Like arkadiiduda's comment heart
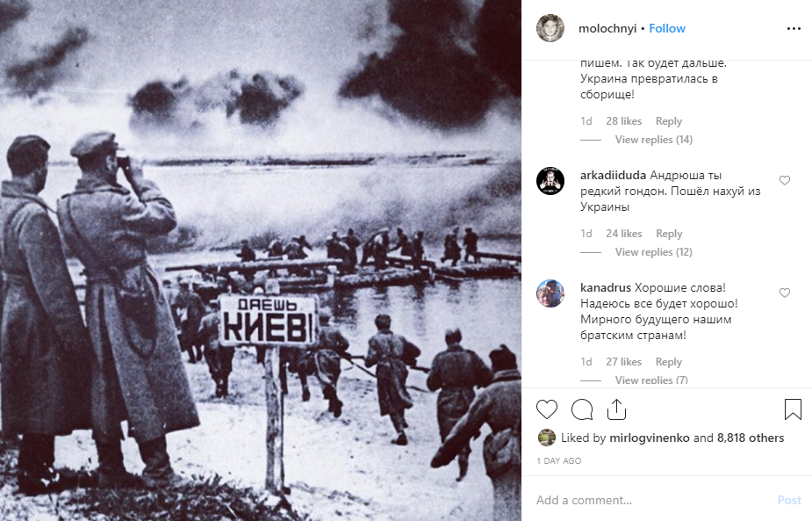812x521 pixels. pos(785,180)
